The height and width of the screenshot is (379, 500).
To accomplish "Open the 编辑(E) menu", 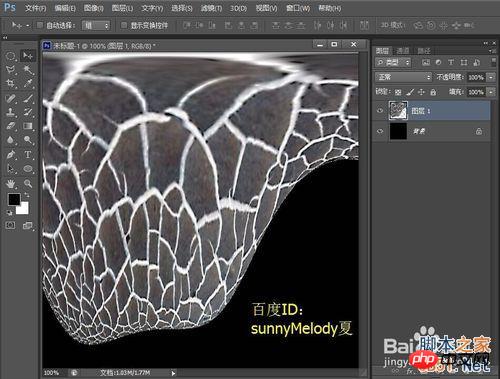I will 65,8.
